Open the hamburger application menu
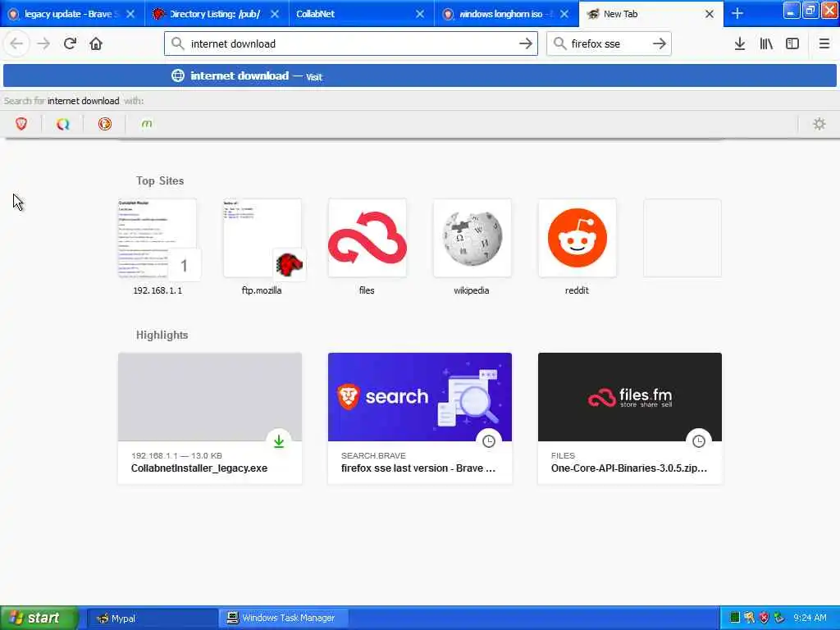This screenshot has height=630, width=840. [824, 43]
